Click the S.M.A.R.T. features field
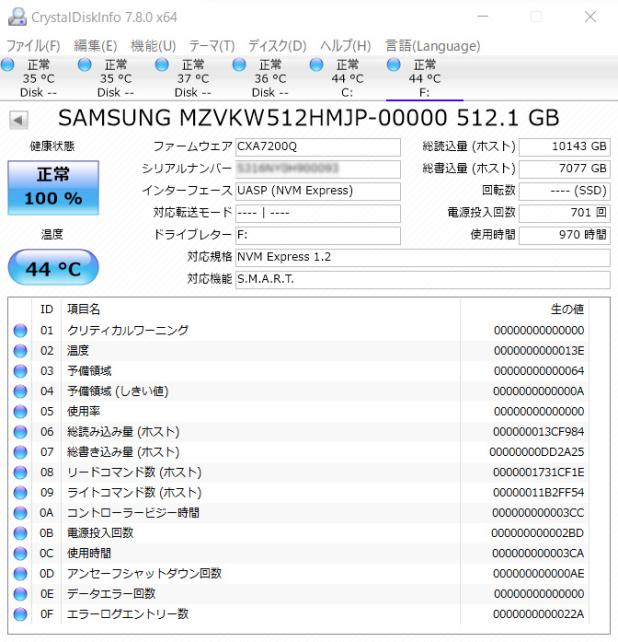The image size is (618, 642). tap(423, 280)
